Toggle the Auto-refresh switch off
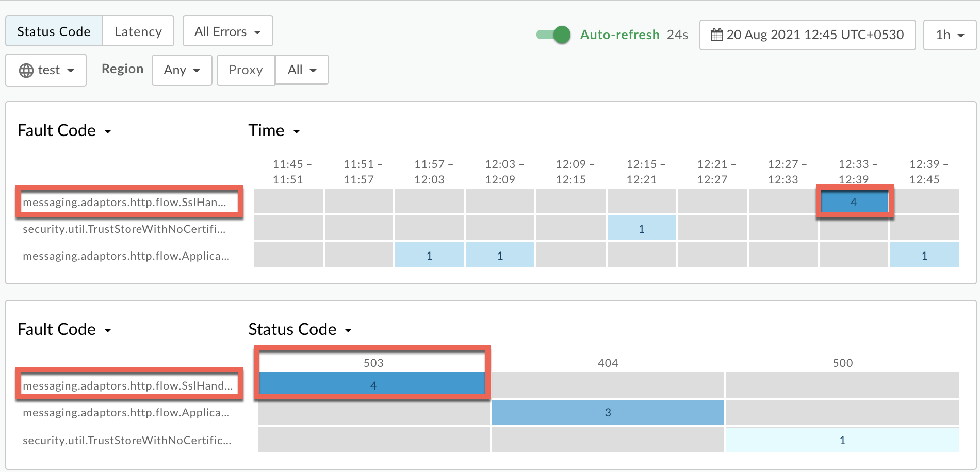Viewport: 980px width, 472px height. click(553, 35)
